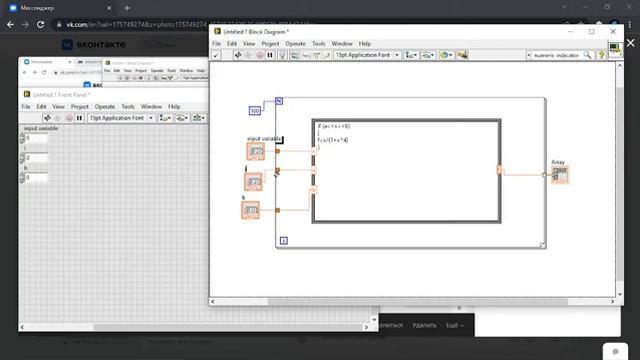The image size is (640, 360).
Task: Click Abort Execution in Block Diagram toolbar
Action: pyautogui.click(x=259, y=55)
